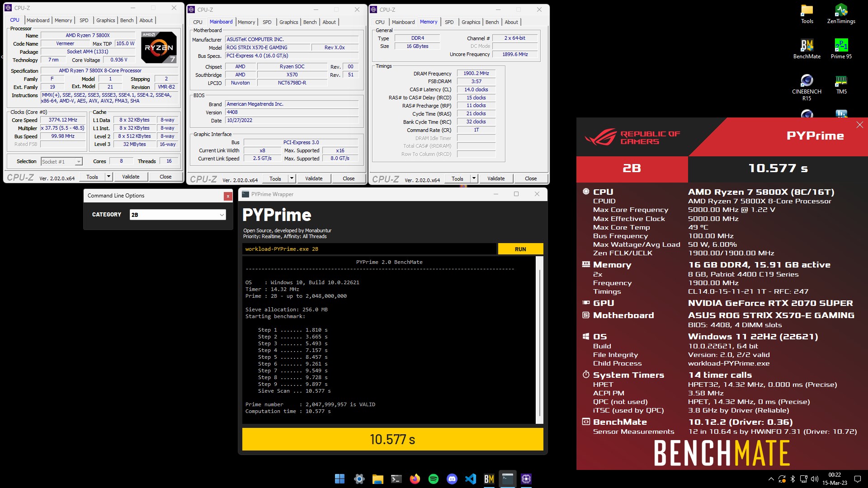Open File Explorer from the taskbar
Image resolution: width=868 pixels, height=488 pixels.
pos(378,479)
